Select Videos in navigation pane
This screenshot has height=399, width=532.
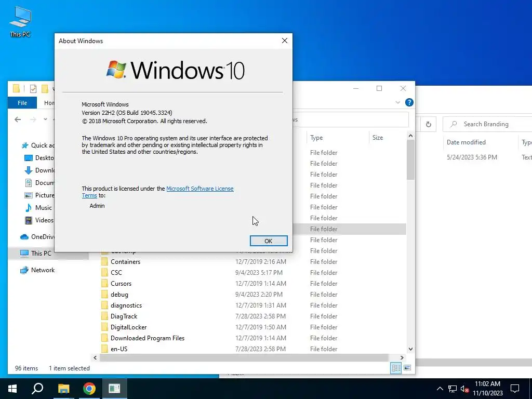pos(39,220)
